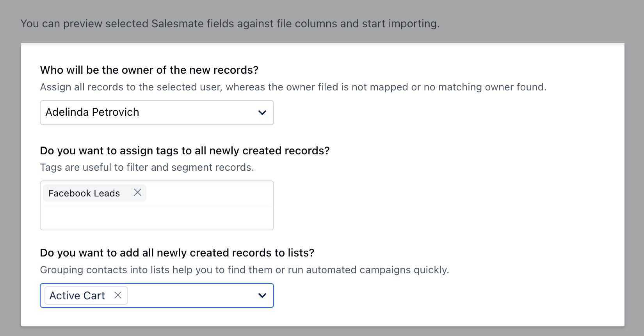
Task: Click the 'You can preview selected Salesmate fields' text
Action: point(229,24)
